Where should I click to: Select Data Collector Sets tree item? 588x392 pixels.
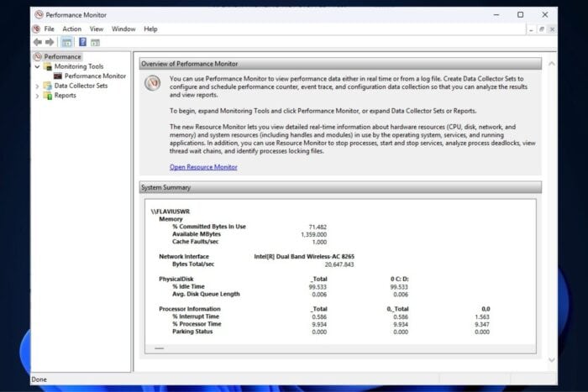pyautogui.click(x=81, y=86)
